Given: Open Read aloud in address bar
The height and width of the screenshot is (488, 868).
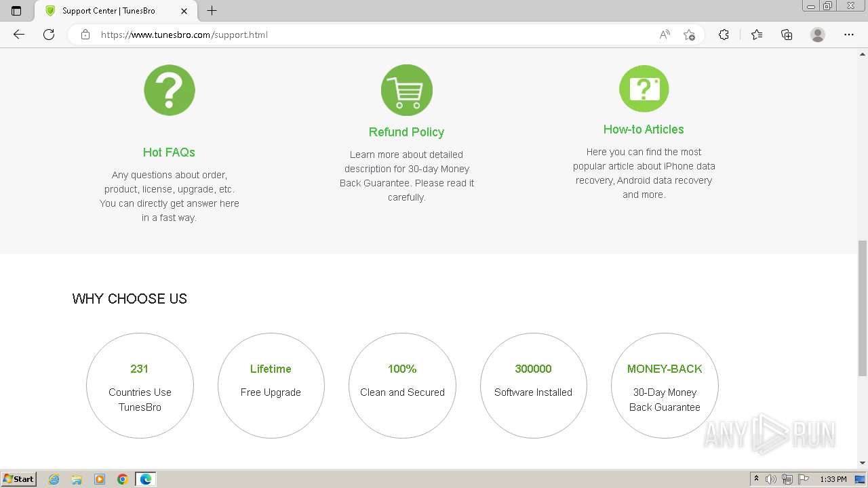Looking at the screenshot, I should point(665,35).
